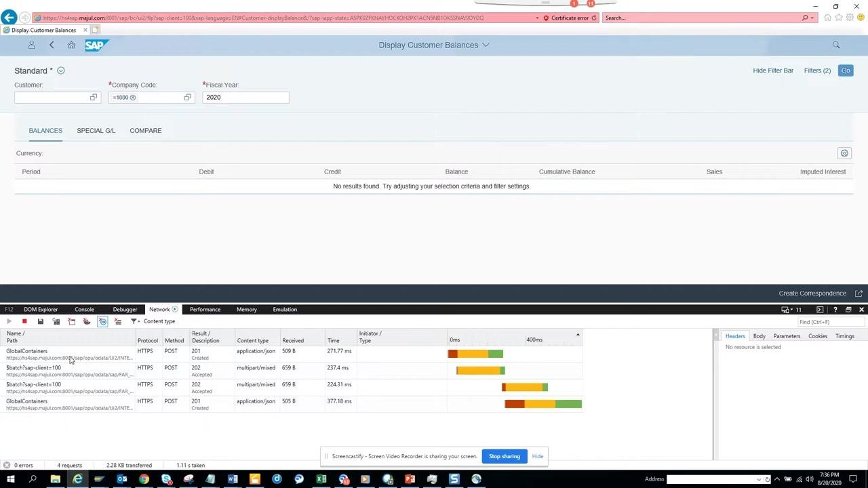Stop network profiling session red square
The image size is (868, 488).
click(x=24, y=321)
